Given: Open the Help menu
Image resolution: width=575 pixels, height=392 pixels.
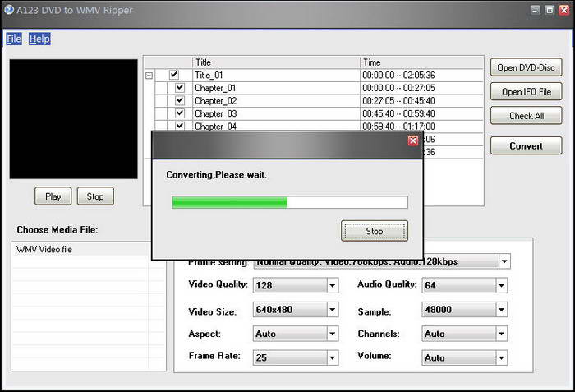Looking at the screenshot, I should pos(39,39).
